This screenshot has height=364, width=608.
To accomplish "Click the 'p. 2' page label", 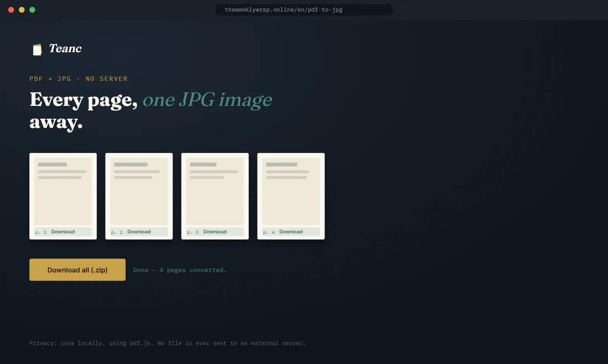I will pyautogui.click(x=117, y=232).
